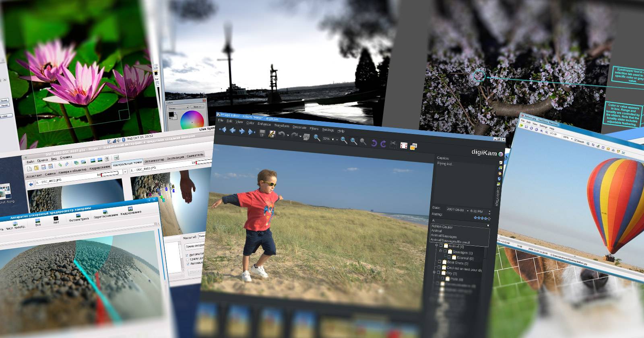
Task: Jump to last image in digiKam toolbar
Action: click(252, 132)
